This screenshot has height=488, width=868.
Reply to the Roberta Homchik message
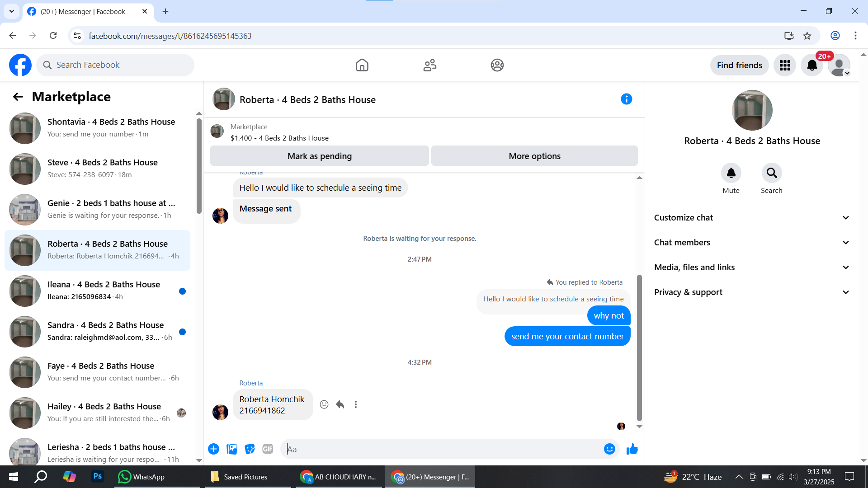(340, 404)
